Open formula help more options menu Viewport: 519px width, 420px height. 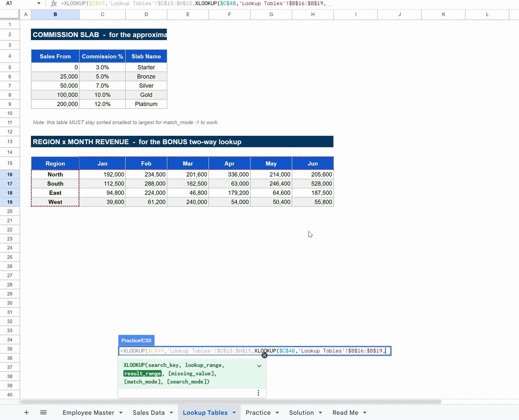point(258,393)
